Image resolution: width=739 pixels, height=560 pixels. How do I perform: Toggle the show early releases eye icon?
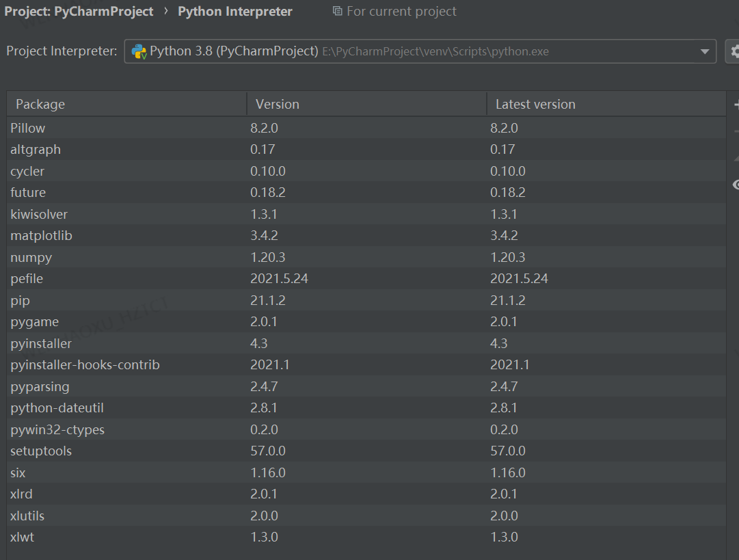click(x=736, y=185)
